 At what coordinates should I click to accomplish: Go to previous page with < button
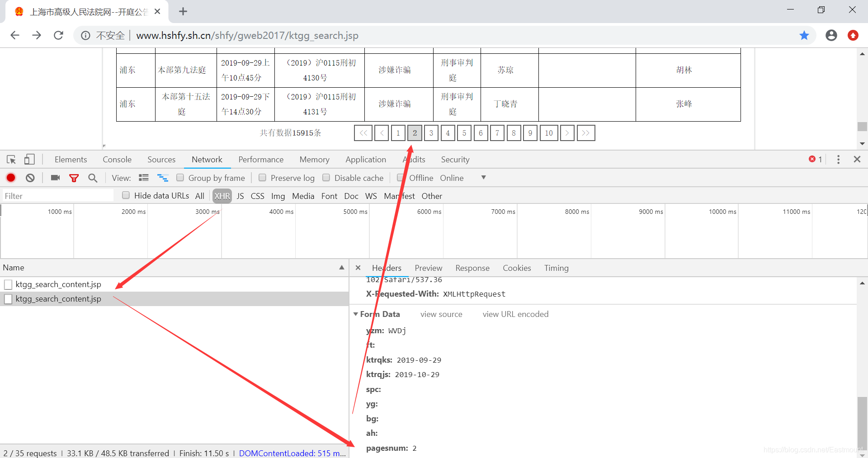tap(382, 133)
